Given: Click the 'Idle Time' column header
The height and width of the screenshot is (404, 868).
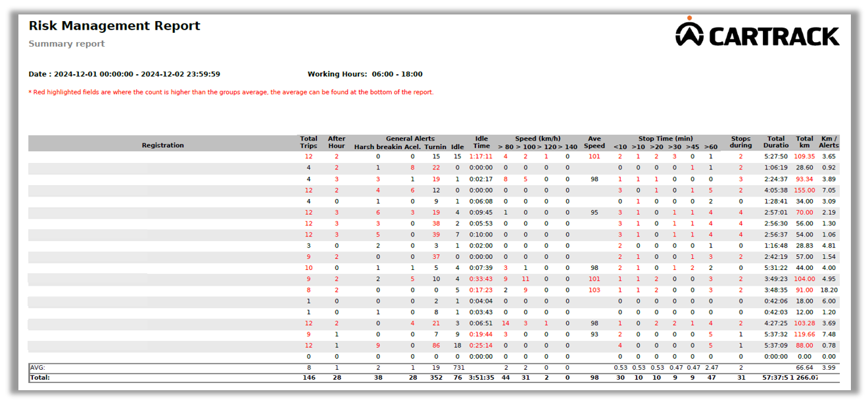Looking at the screenshot, I should click(481, 143).
